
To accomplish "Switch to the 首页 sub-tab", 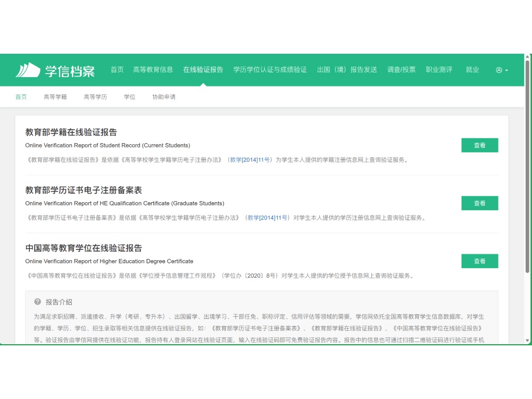I will pyautogui.click(x=21, y=97).
